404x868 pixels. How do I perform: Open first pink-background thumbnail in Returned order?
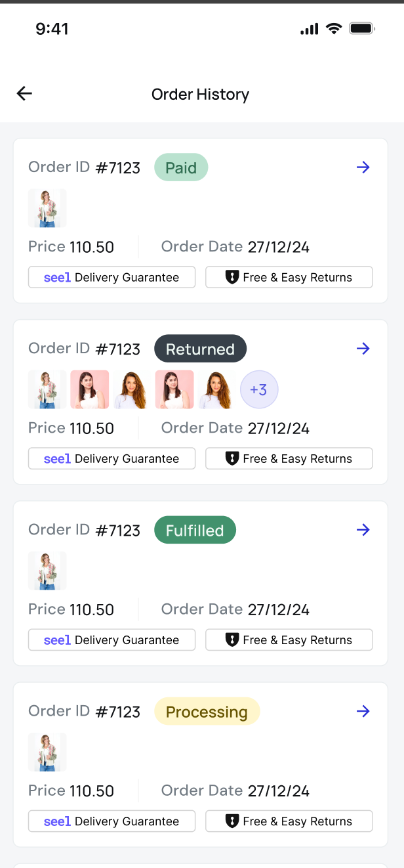90,390
